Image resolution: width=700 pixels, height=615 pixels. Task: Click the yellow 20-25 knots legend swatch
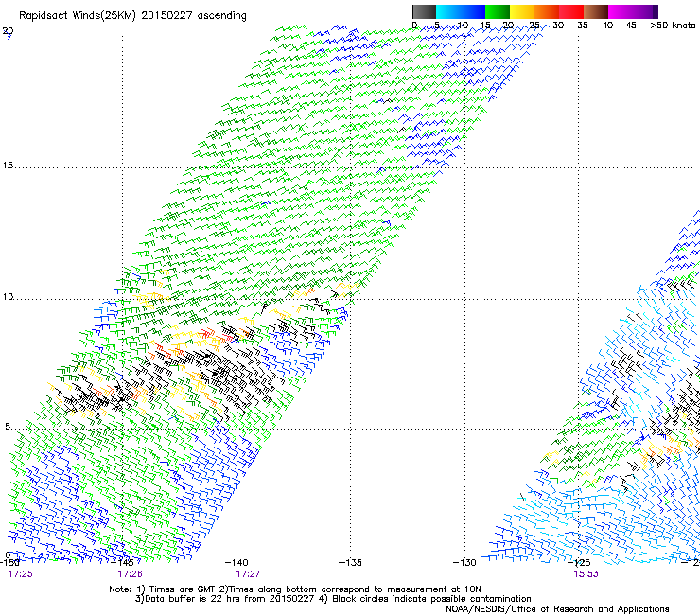pyautogui.click(x=522, y=11)
